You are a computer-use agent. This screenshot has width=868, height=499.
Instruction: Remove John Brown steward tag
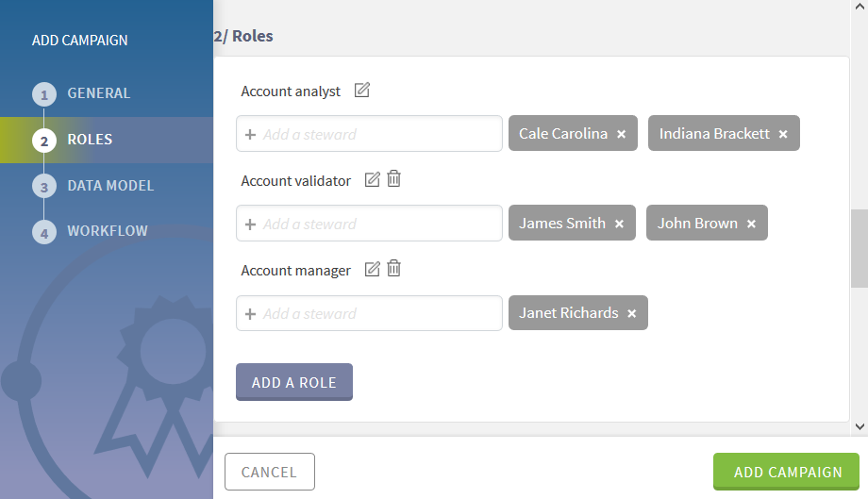(x=752, y=224)
